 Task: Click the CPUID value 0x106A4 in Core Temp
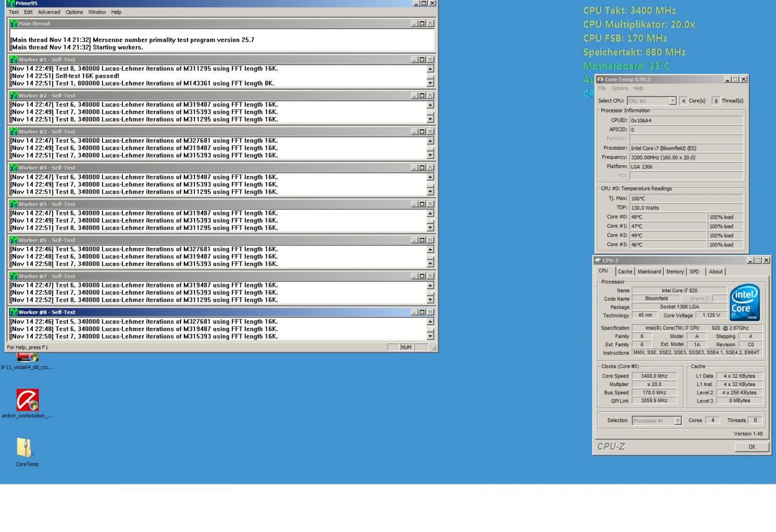click(x=686, y=121)
